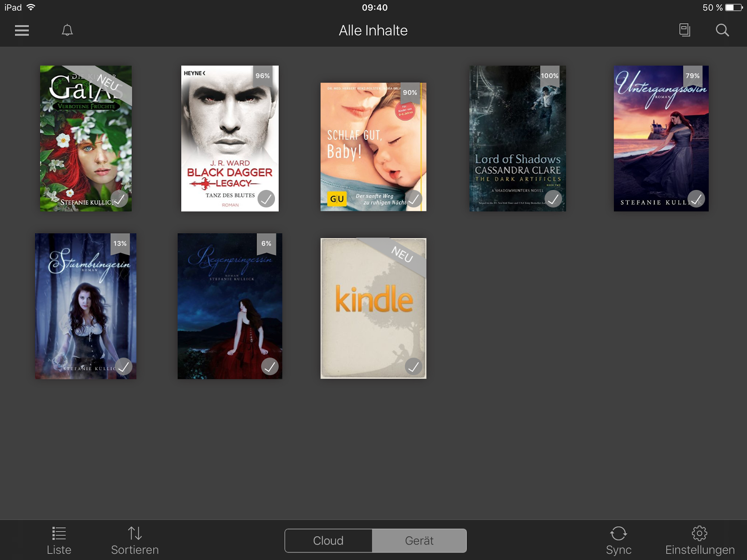Tap NEU ribbon on kindle cover
The width and height of the screenshot is (747, 560).
point(402,254)
